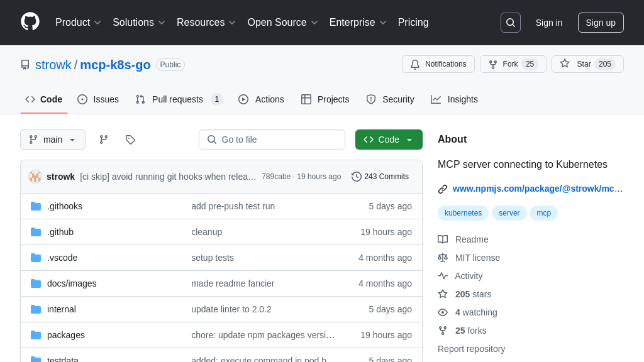Click the Sign up button
Screen dimensions: 644x362
pyautogui.click(x=601, y=23)
